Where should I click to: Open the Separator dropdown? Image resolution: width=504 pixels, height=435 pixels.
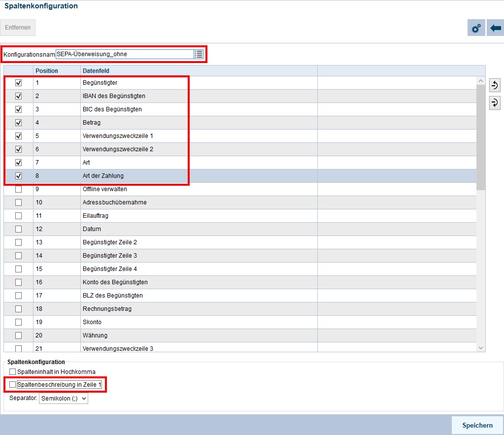63,398
